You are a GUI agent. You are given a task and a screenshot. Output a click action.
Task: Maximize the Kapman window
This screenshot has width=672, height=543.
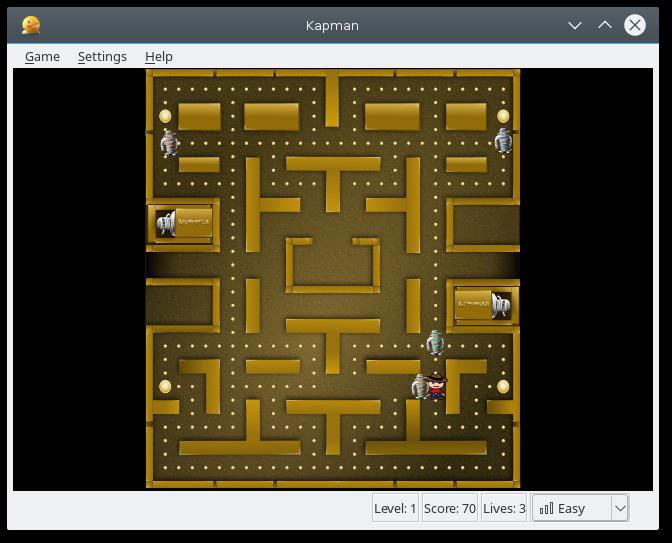click(x=605, y=25)
